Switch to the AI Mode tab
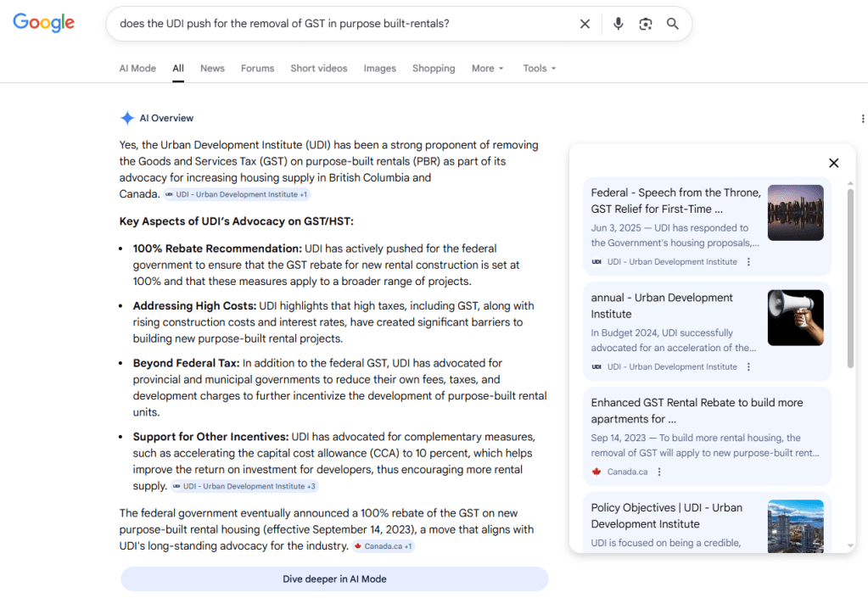 (x=137, y=69)
